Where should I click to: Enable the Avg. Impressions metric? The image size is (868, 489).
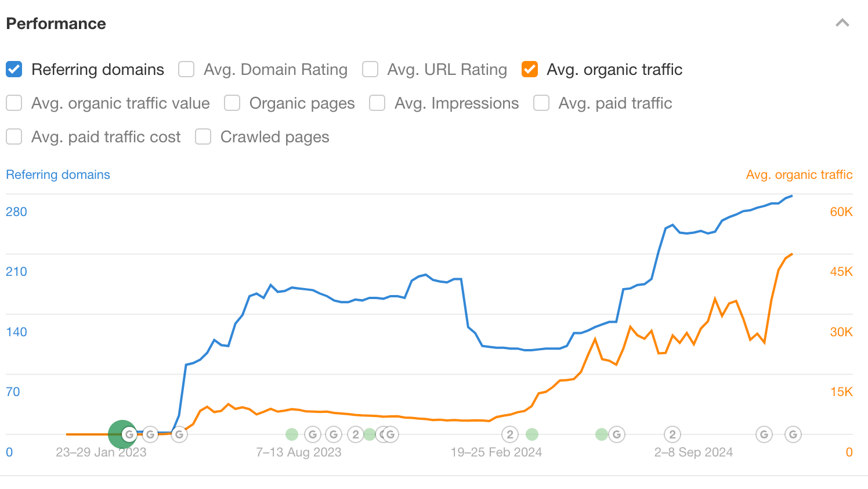pos(377,103)
